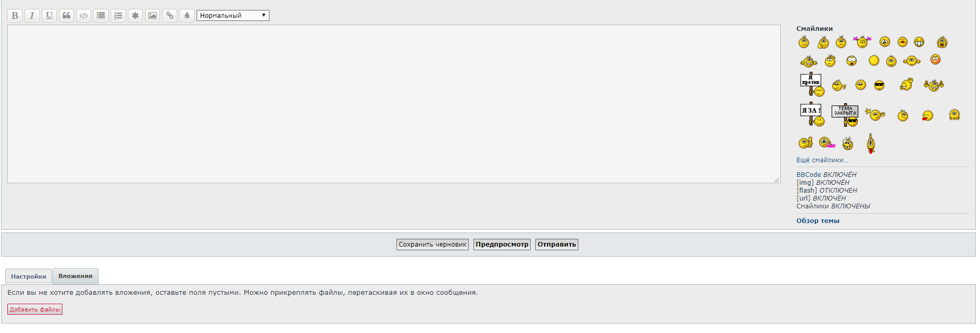Apply italic formatting button
980x333 pixels.
coord(32,16)
